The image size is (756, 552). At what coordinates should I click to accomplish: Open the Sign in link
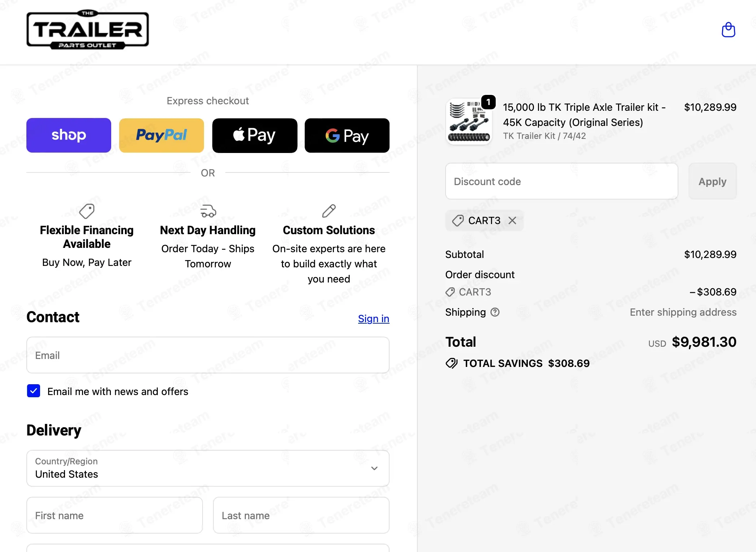point(374,319)
